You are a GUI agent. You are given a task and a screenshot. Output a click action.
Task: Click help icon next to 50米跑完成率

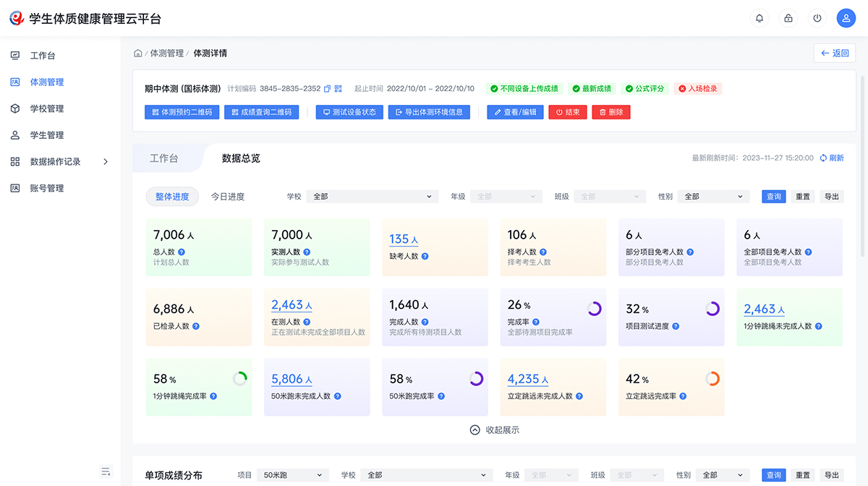(441, 396)
